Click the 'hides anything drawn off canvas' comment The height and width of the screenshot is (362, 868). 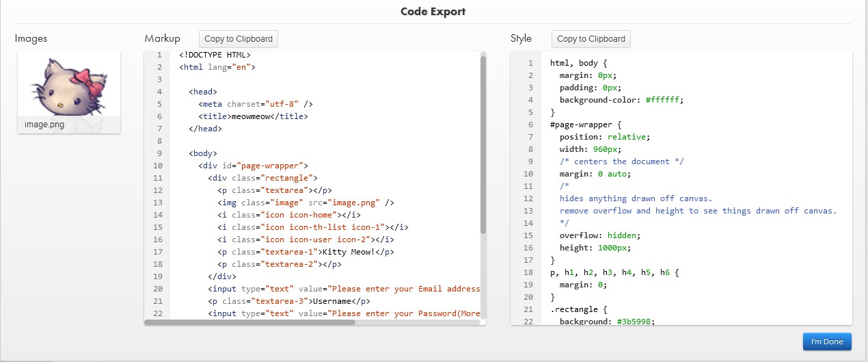click(636, 198)
